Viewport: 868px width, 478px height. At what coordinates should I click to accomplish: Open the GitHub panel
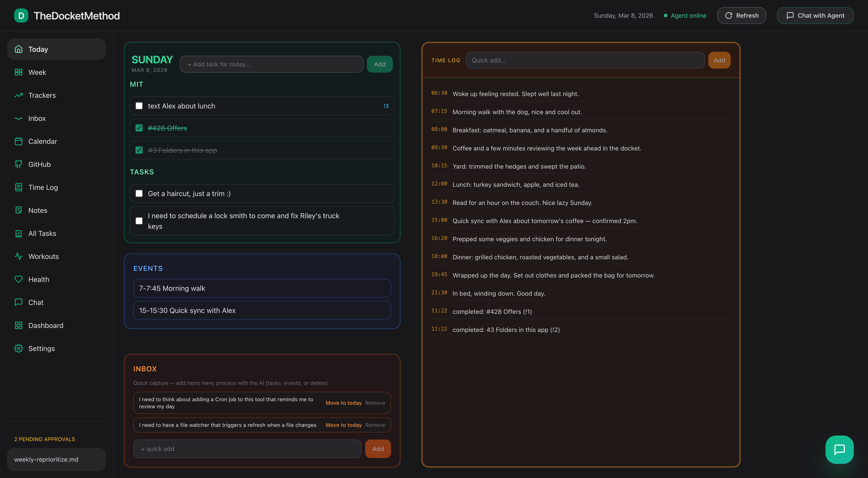click(x=40, y=164)
